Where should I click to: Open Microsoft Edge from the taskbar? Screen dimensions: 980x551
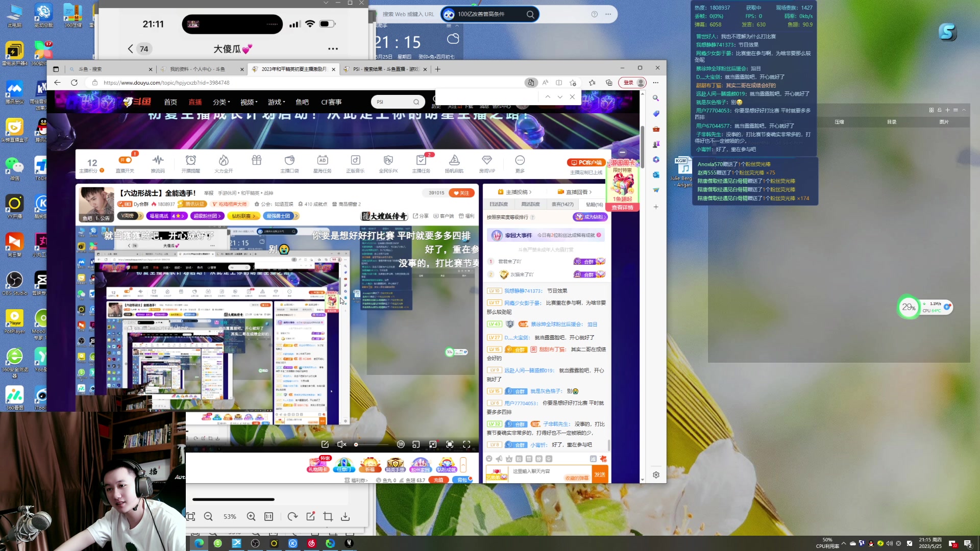[x=199, y=543]
